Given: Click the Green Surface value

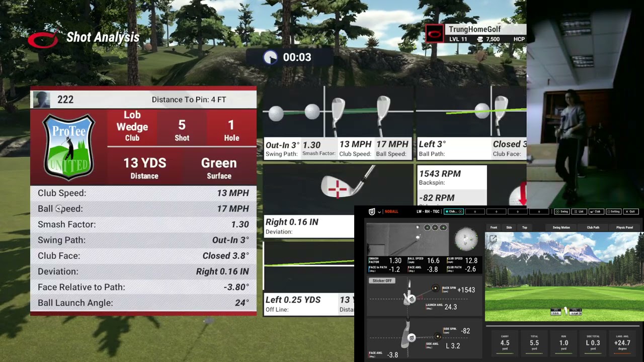Looking at the screenshot, I should point(219,163).
